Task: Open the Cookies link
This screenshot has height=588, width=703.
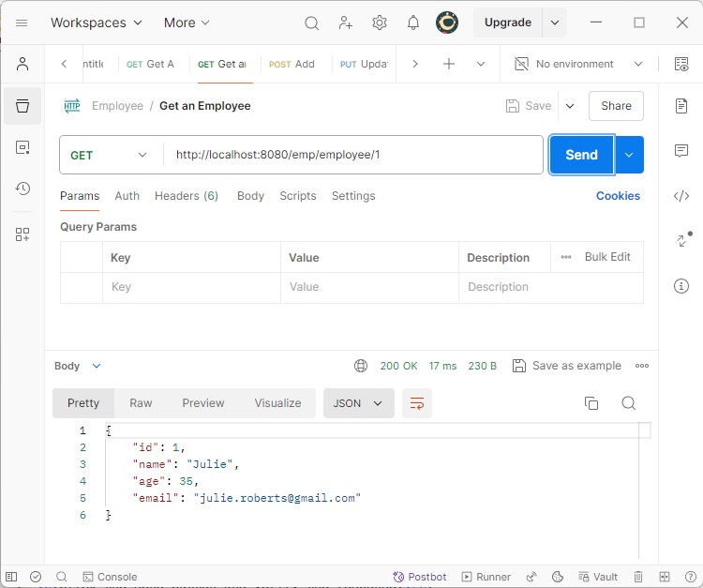Action: tap(618, 196)
